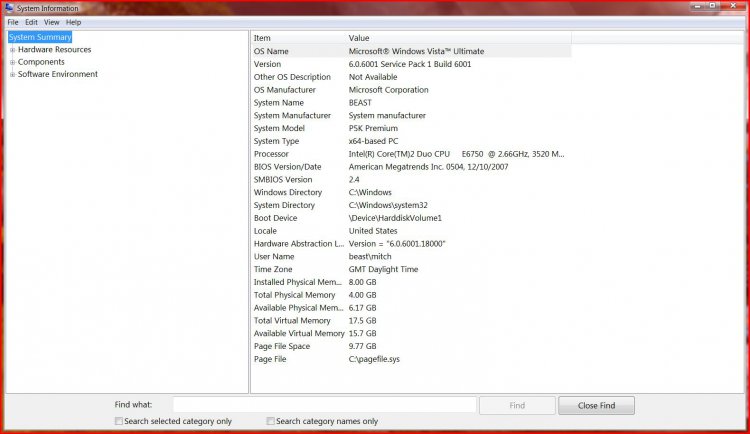Click the SMBIOS Version row
Viewport: 750px width, 434px height.
coord(411,179)
